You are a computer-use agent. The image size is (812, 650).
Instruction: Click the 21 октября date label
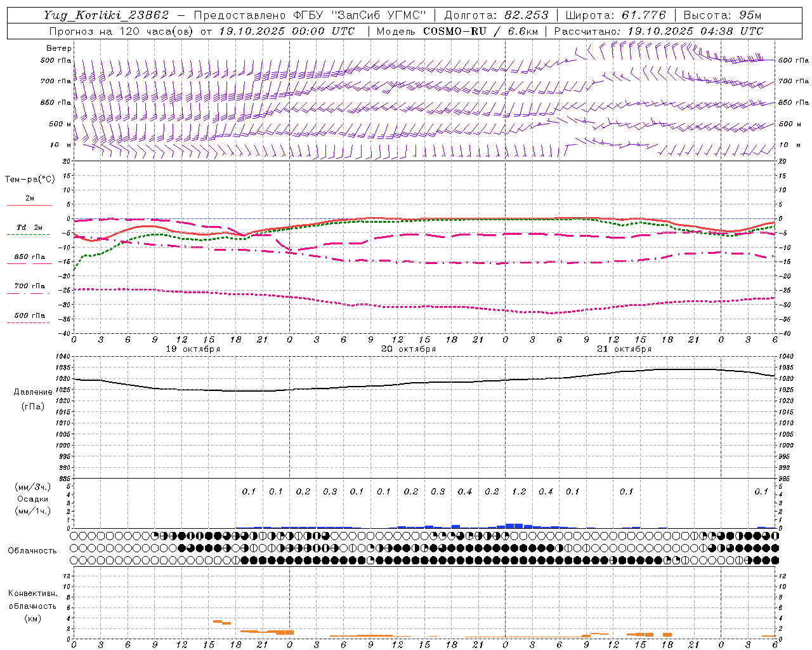pyautogui.click(x=624, y=349)
